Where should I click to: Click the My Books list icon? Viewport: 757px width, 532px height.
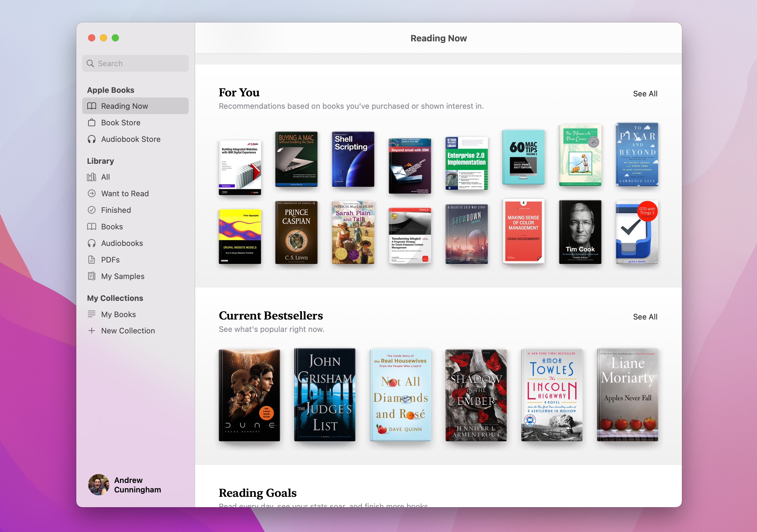92,314
